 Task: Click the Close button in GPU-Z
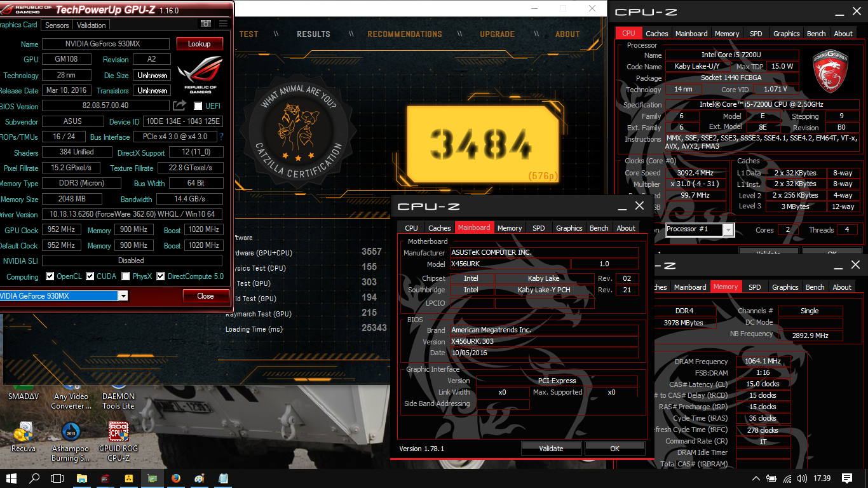coord(205,296)
